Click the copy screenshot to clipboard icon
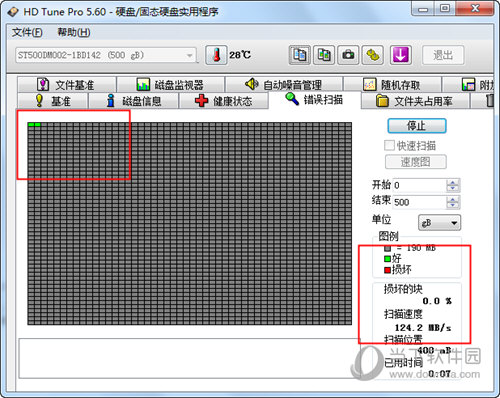The height and width of the screenshot is (398, 500). point(324,55)
